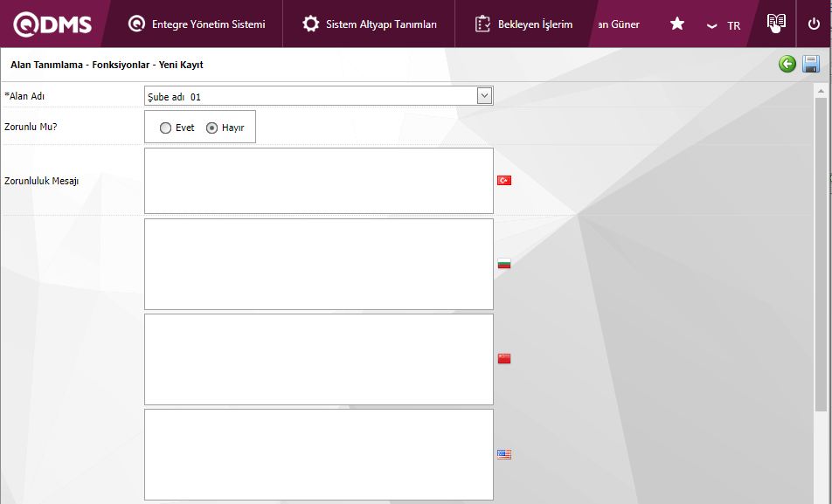Click the power logout icon

click(x=814, y=24)
